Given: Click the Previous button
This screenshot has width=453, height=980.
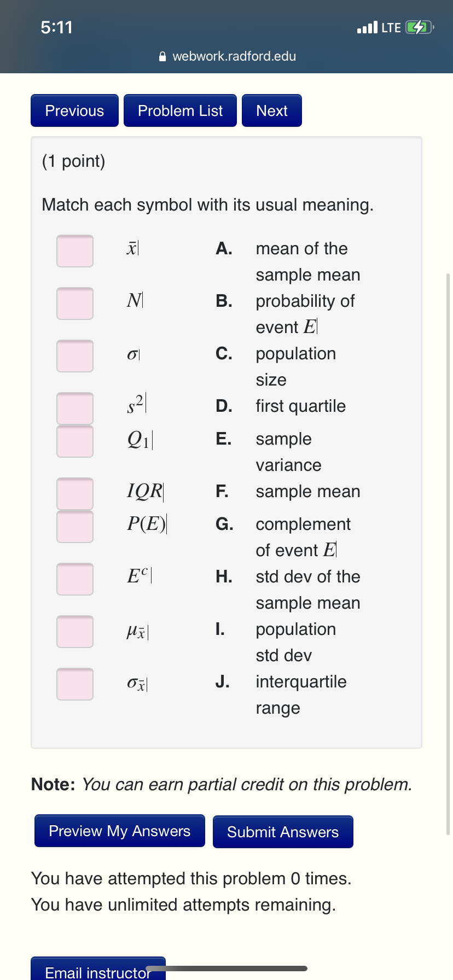Looking at the screenshot, I should point(74,110).
